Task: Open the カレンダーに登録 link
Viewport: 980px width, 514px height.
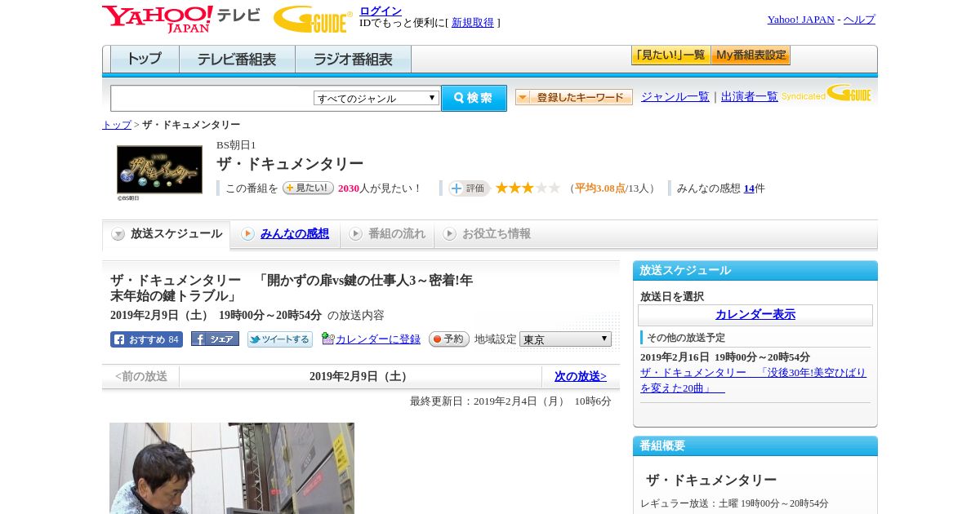Action: coord(378,339)
